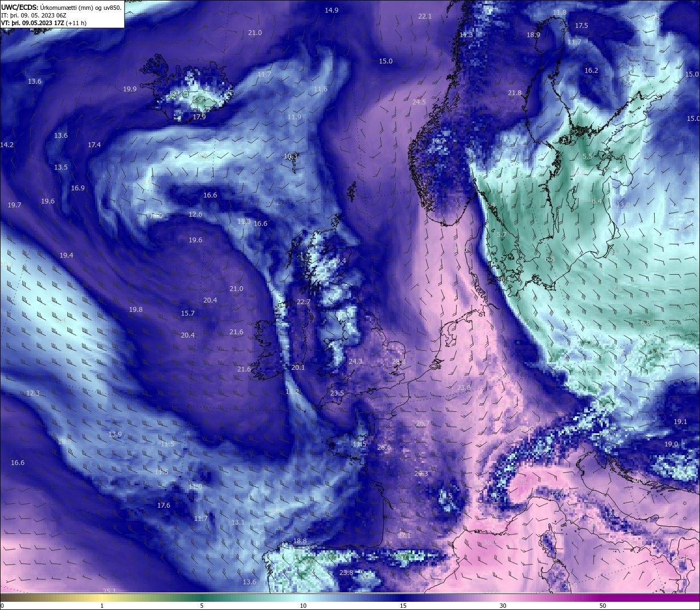Select the 29.3 value over France
Viewport: 700px width, 610px height.
[421, 474]
